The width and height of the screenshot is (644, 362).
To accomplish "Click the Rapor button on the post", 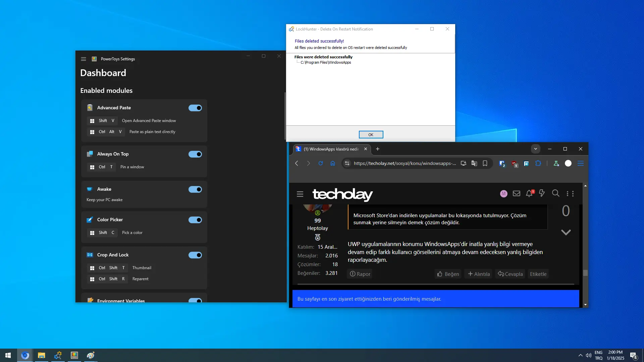I will click(360, 274).
